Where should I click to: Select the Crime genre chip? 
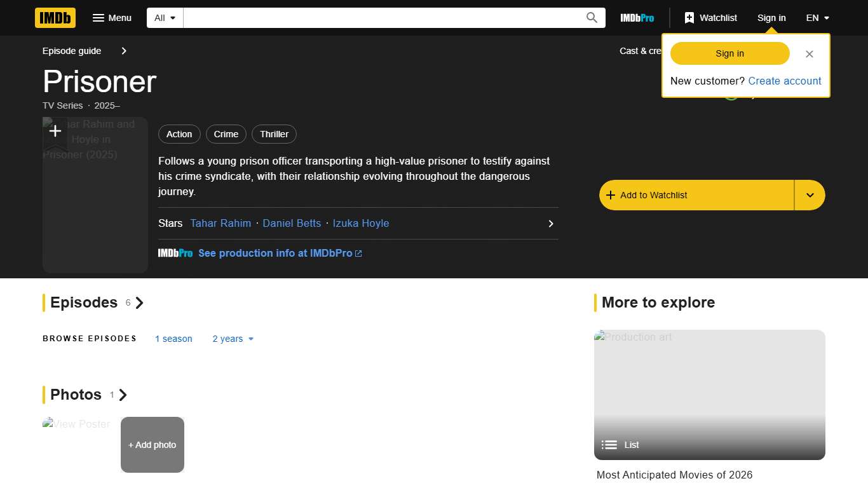226,134
